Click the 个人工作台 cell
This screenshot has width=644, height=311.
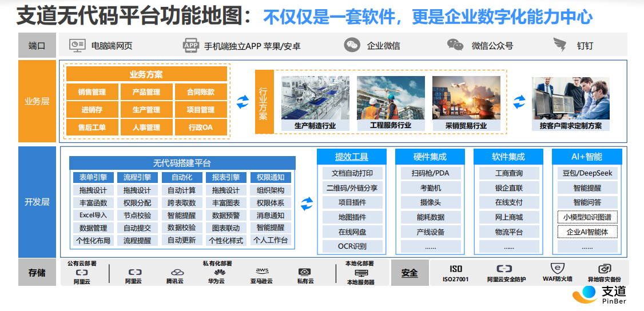pyautogui.click(x=271, y=241)
